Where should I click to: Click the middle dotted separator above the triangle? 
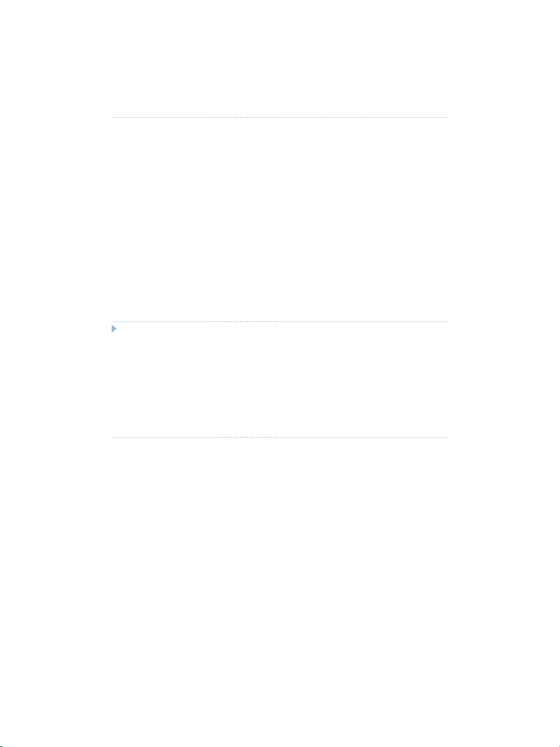tap(279, 322)
